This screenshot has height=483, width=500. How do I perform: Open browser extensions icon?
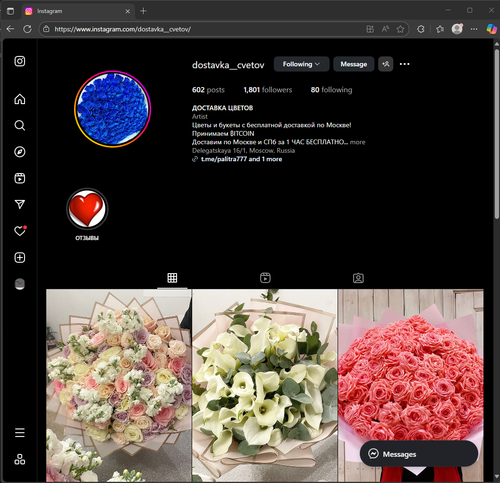click(421, 29)
